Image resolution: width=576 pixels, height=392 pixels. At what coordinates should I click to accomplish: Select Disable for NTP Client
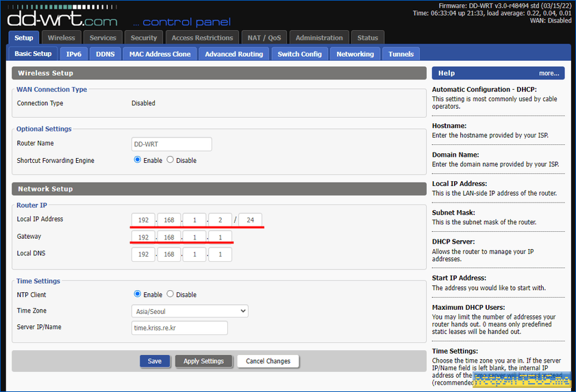pos(171,294)
